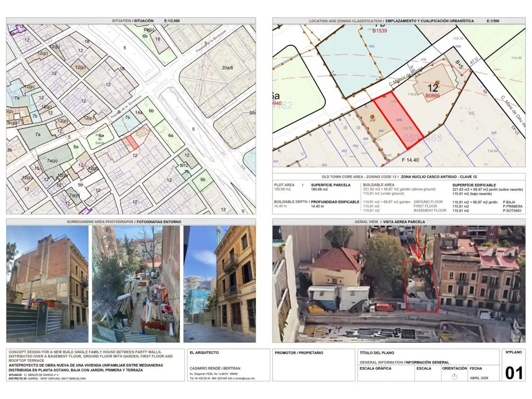This screenshot has width=532, height=399.
Task: Click the 'NºPLANO' label
Action: (514, 352)
